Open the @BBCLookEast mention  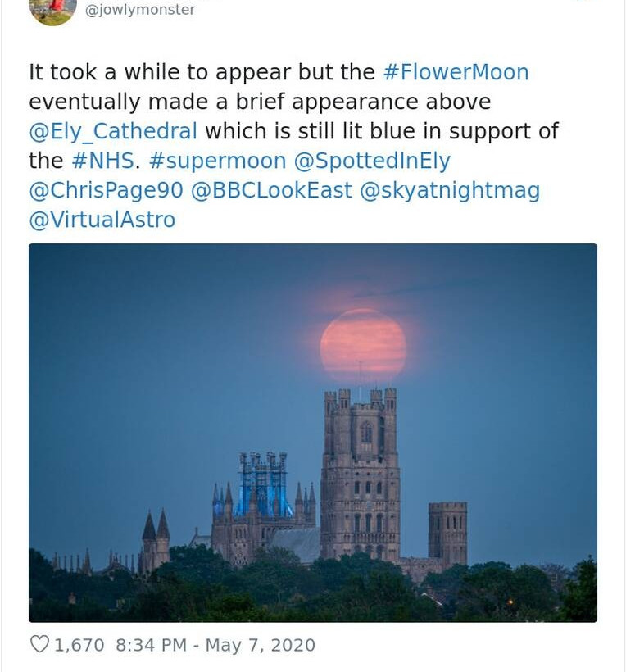[x=271, y=190]
